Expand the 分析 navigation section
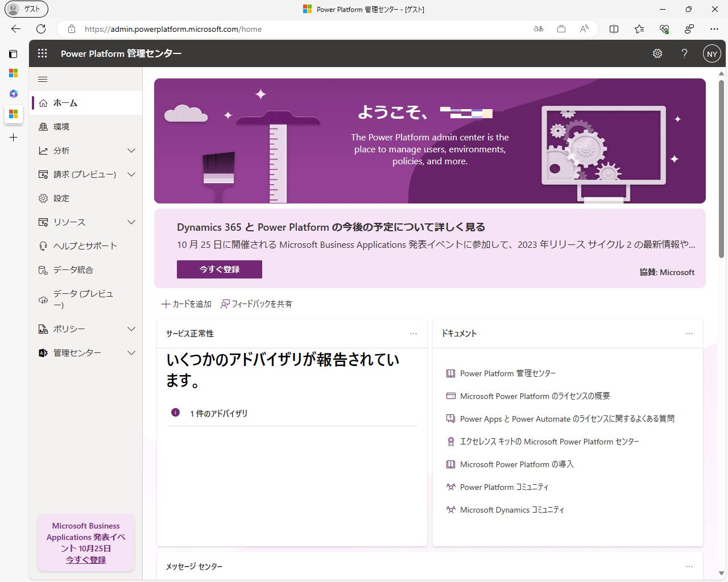This screenshot has height=582, width=728. [131, 151]
